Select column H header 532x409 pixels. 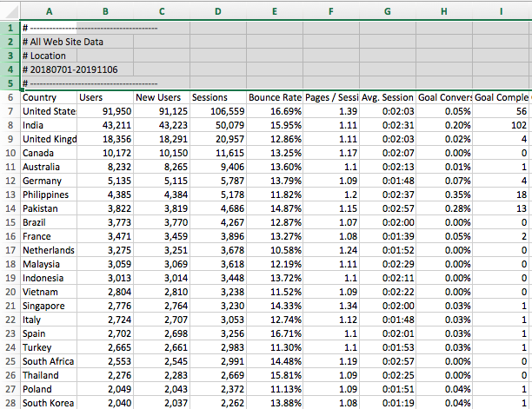point(444,11)
